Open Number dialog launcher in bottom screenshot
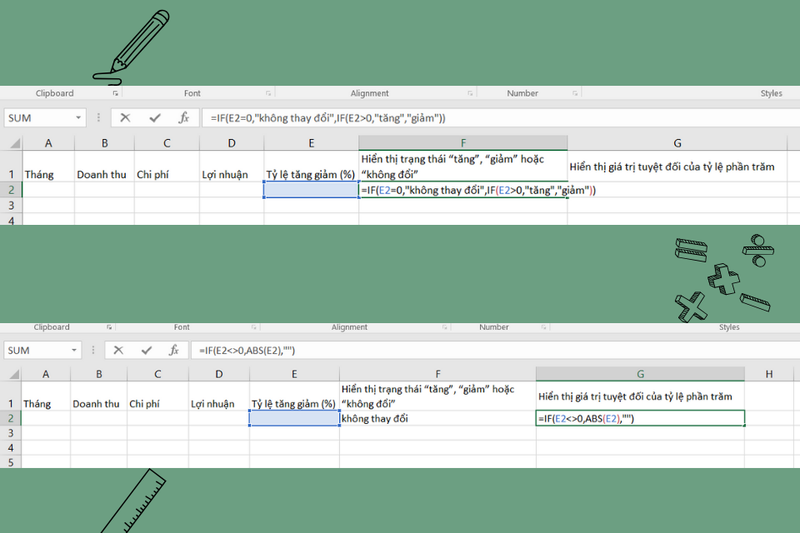Viewport: 800px width, 533px height. (x=544, y=327)
